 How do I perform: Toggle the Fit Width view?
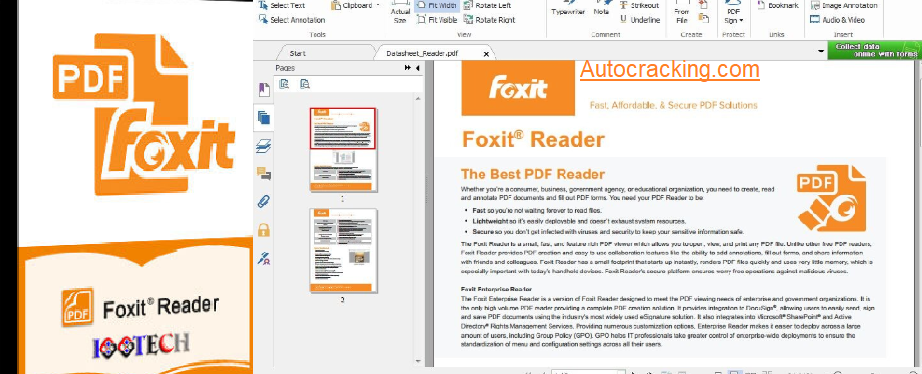coord(437,5)
